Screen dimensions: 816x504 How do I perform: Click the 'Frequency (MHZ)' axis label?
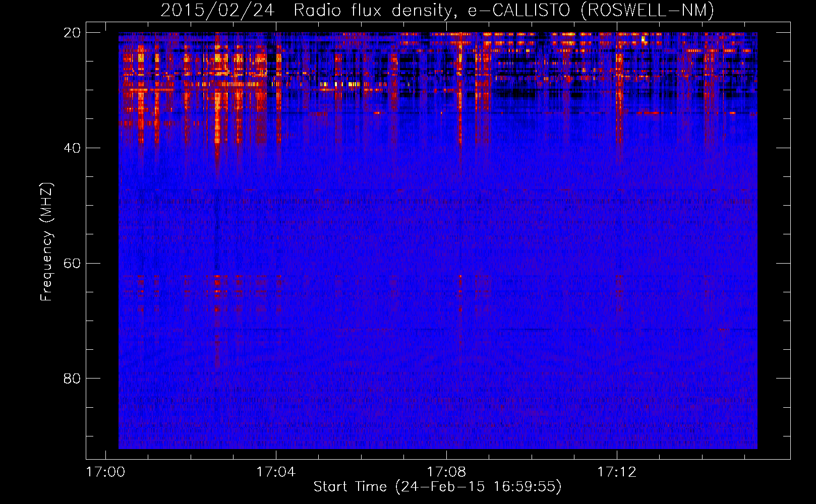tap(46, 242)
